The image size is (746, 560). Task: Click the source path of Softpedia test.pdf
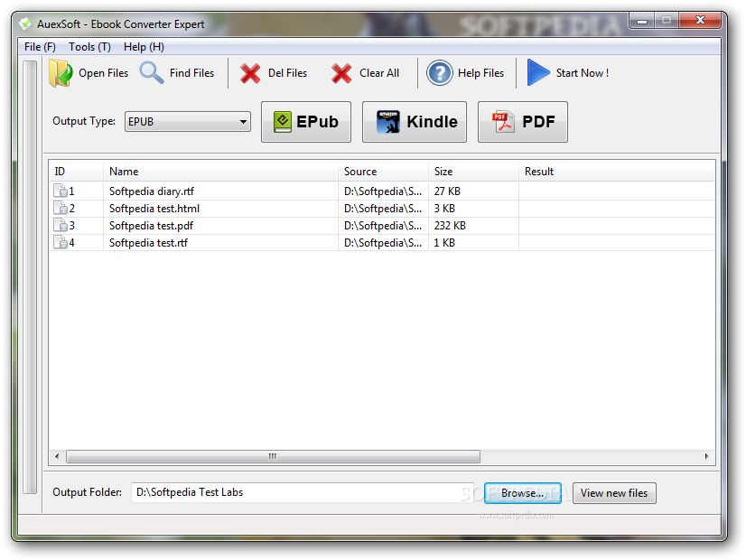(x=383, y=226)
